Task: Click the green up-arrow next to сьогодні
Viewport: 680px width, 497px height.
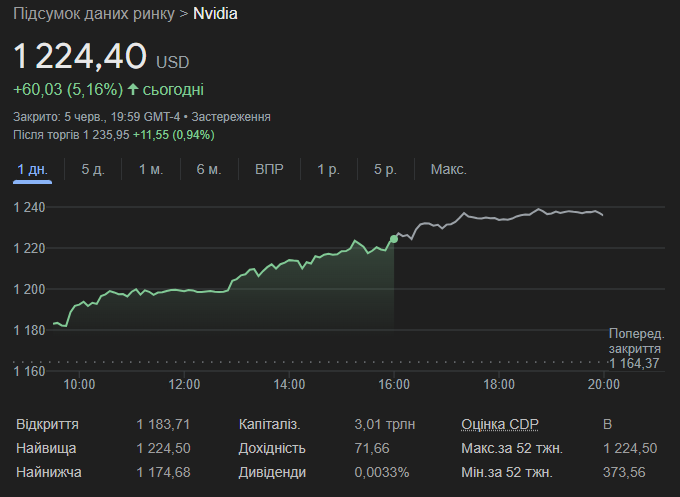Action: 133,90
